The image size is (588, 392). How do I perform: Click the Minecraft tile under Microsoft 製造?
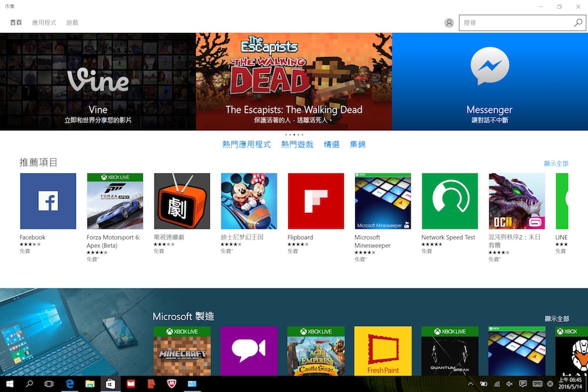(x=182, y=351)
